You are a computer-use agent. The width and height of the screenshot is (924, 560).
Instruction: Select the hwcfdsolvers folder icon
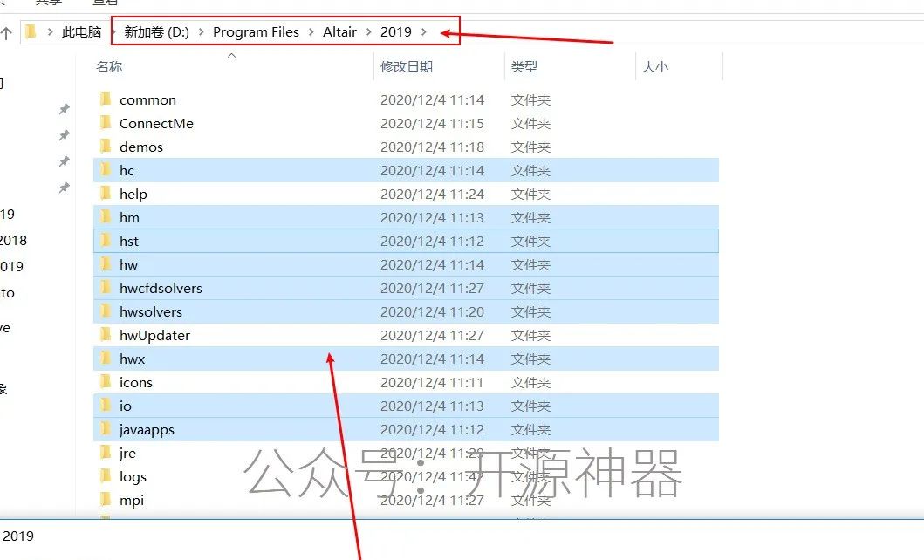point(106,288)
